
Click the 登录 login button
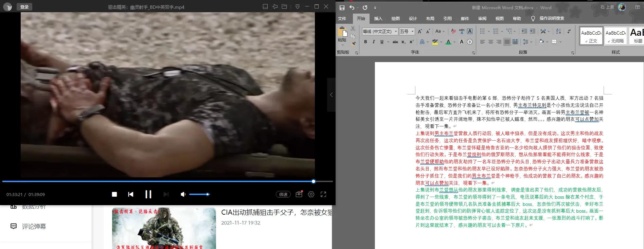pos(24,7)
